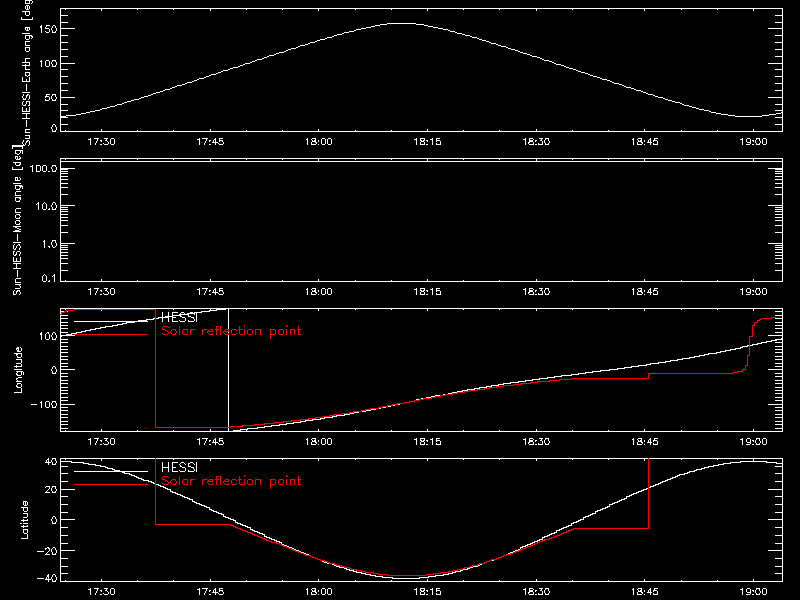
Task: Click the white HESSI legend line in Latitude plot
Action: (111, 471)
